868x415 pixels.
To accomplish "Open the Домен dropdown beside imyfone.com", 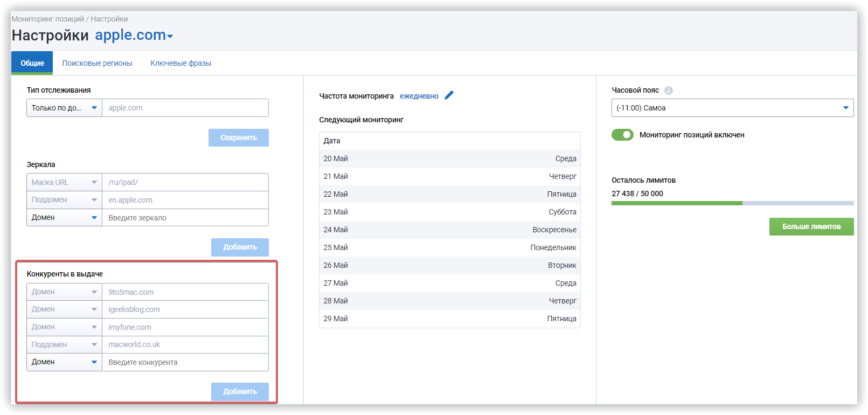I will (x=64, y=327).
